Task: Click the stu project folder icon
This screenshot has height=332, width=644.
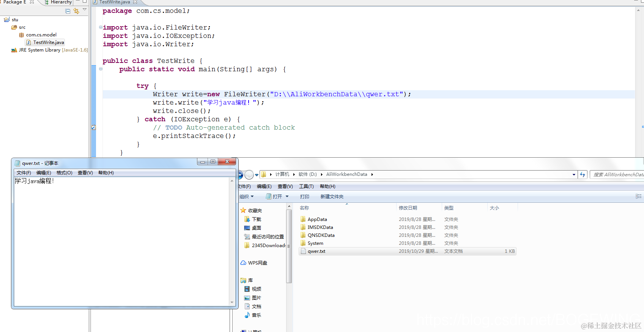Action: (x=7, y=20)
